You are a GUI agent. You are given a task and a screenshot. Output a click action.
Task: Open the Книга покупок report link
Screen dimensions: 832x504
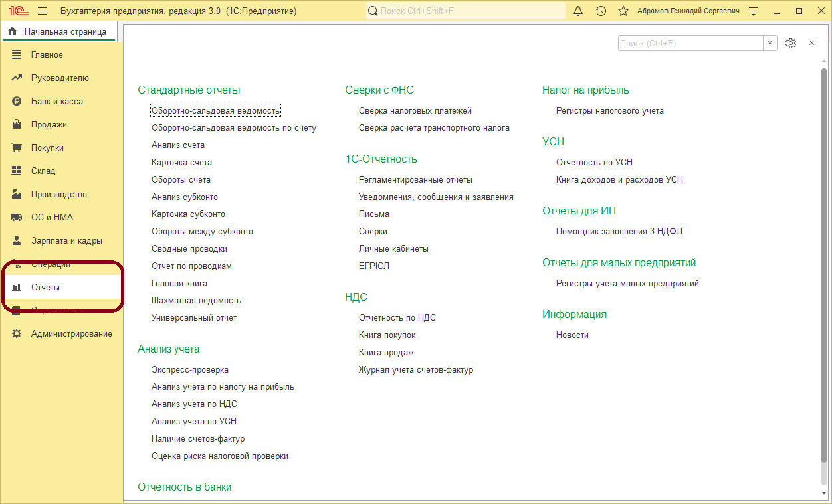[387, 335]
